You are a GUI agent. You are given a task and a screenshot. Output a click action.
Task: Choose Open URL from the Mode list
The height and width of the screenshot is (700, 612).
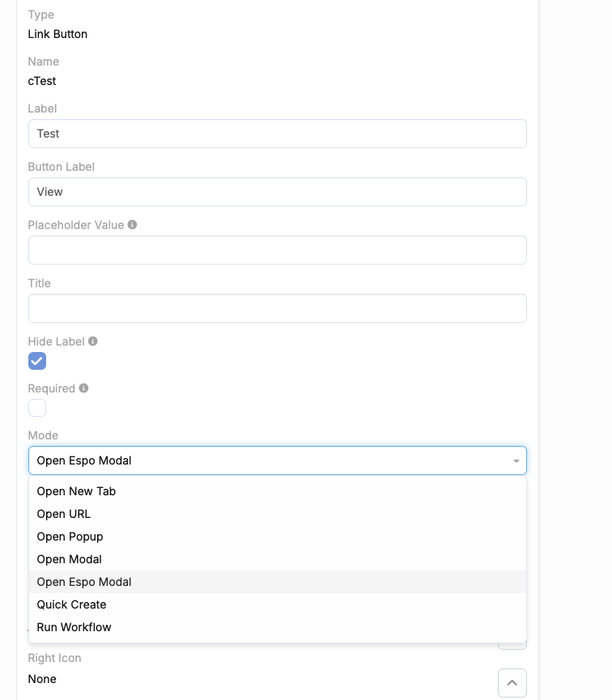click(64, 514)
